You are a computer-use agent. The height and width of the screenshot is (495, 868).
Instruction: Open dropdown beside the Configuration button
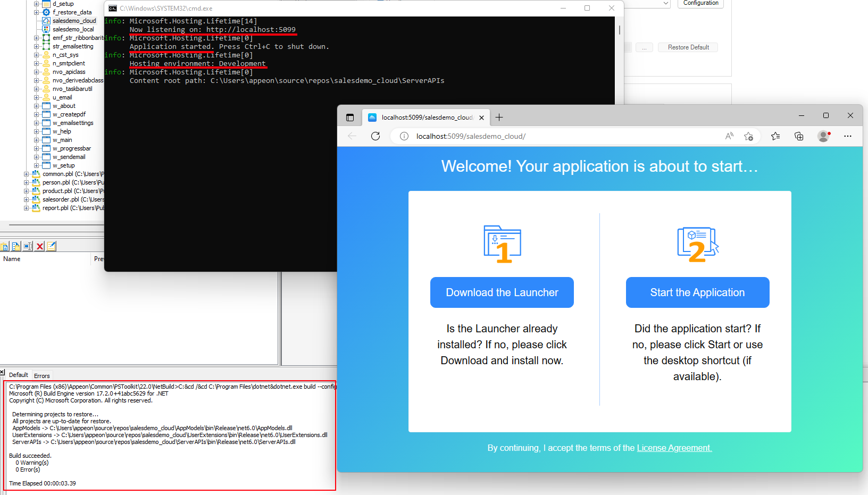[x=665, y=3]
